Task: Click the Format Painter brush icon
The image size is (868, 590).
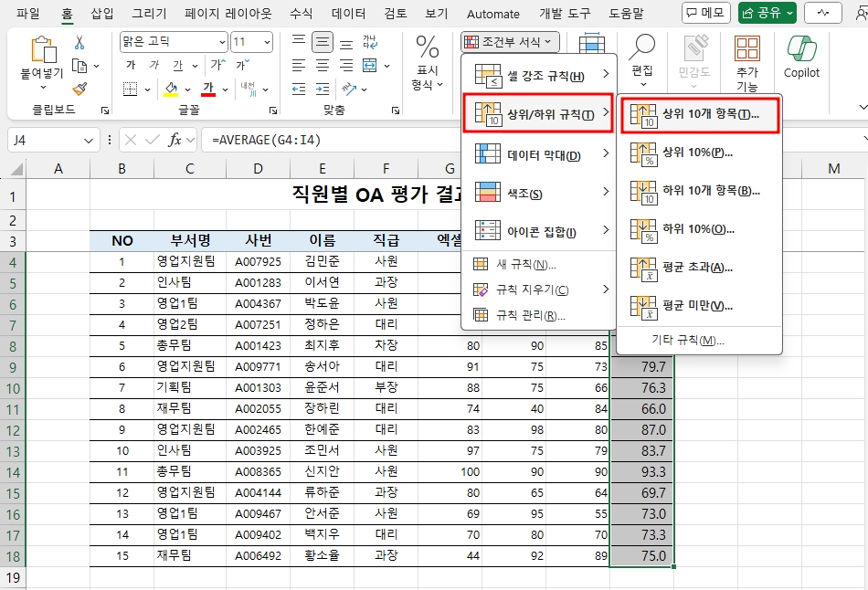Action: 79,89
